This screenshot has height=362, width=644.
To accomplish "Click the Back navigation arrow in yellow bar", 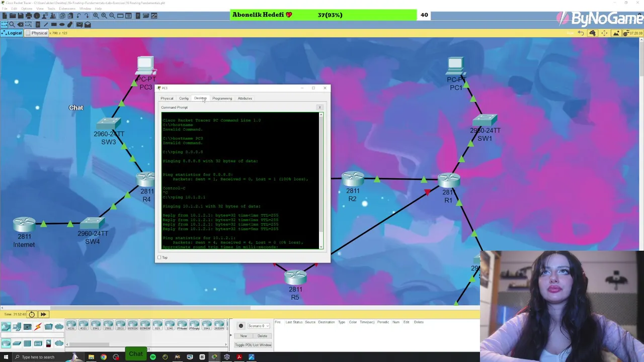I will pyautogui.click(x=581, y=33).
